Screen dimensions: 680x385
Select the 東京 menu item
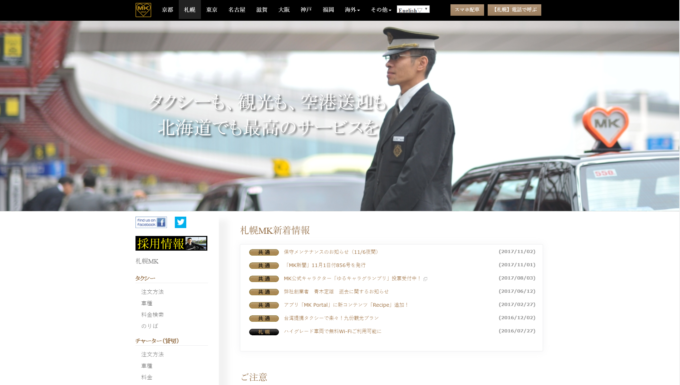[x=212, y=10]
